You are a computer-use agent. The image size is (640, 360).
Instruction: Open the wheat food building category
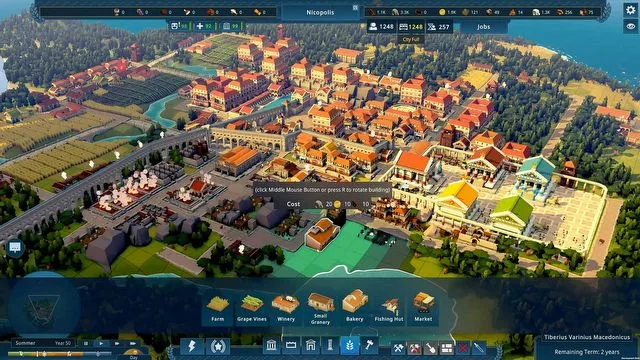pos(350,346)
